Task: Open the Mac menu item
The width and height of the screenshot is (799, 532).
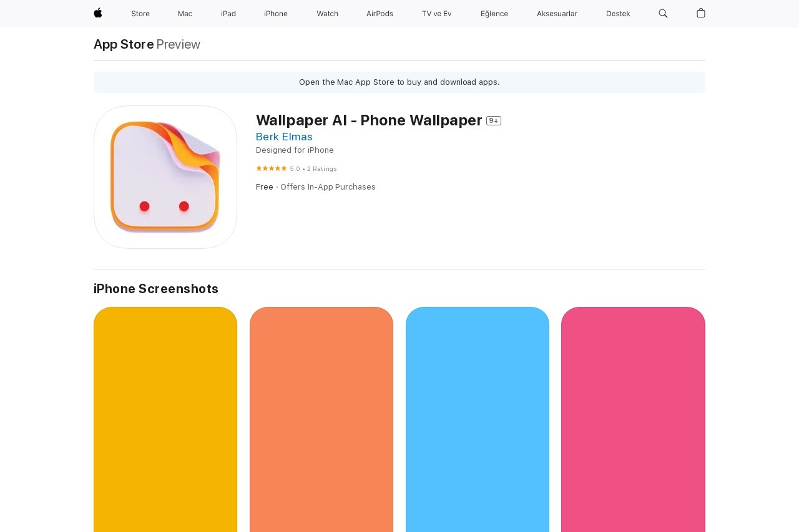Action: tap(185, 14)
